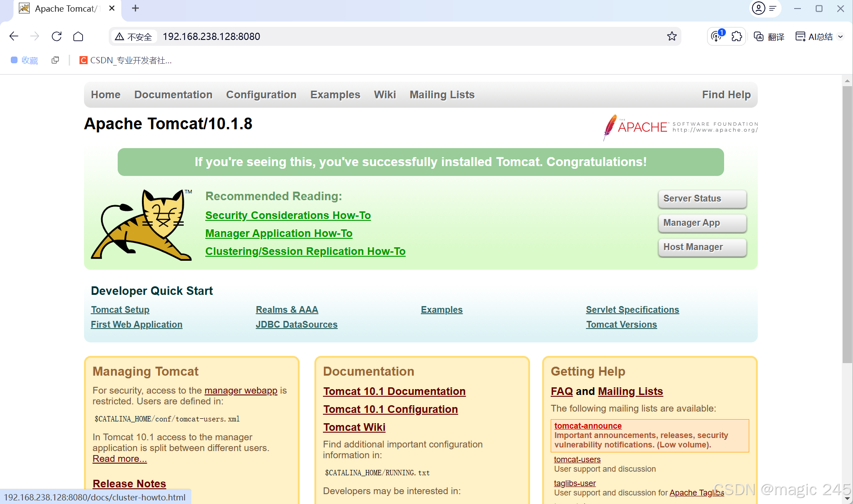Click the not secure warning icon

click(x=119, y=37)
